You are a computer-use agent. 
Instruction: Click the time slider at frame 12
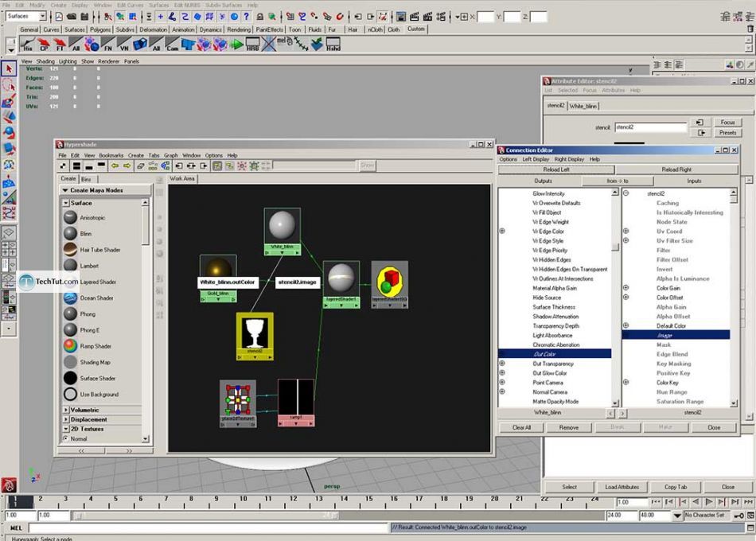pyautogui.click(x=293, y=501)
